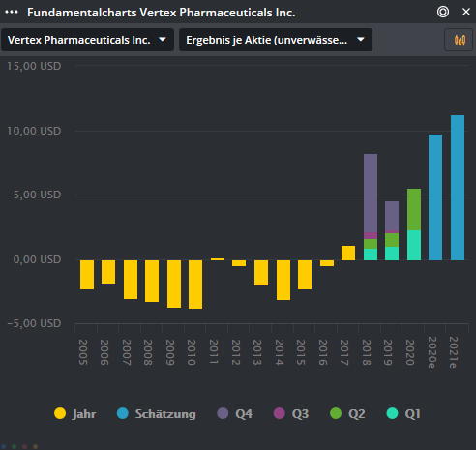Select the 2021e estimate bar
476x450 pixels.
click(x=458, y=188)
